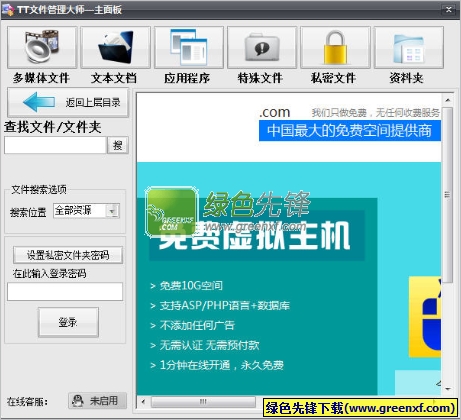Image resolution: width=461 pixels, height=420 pixels.
Task: Click the 未启用 online service icon
Action: (97, 400)
